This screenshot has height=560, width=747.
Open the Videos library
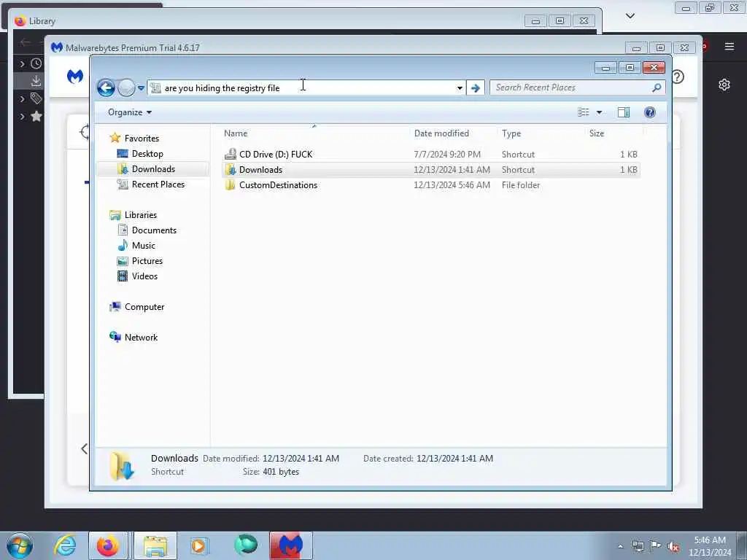[x=144, y=276]
